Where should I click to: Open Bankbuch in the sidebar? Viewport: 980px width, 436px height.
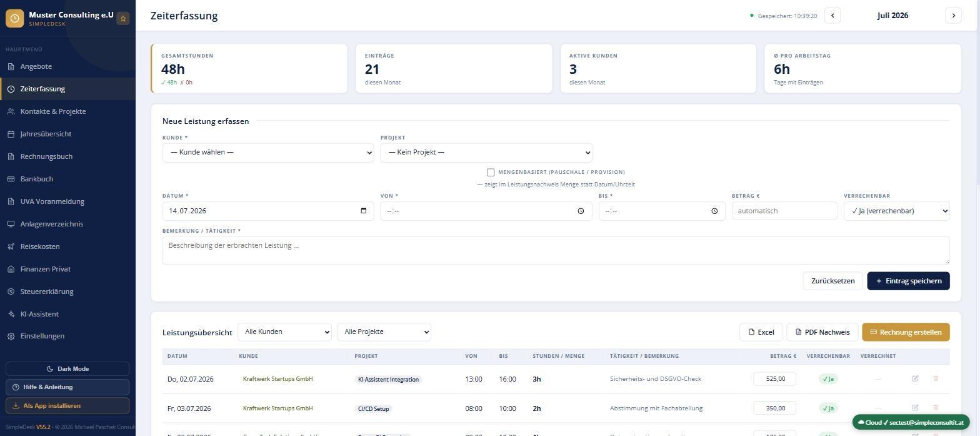coord(67,179)
